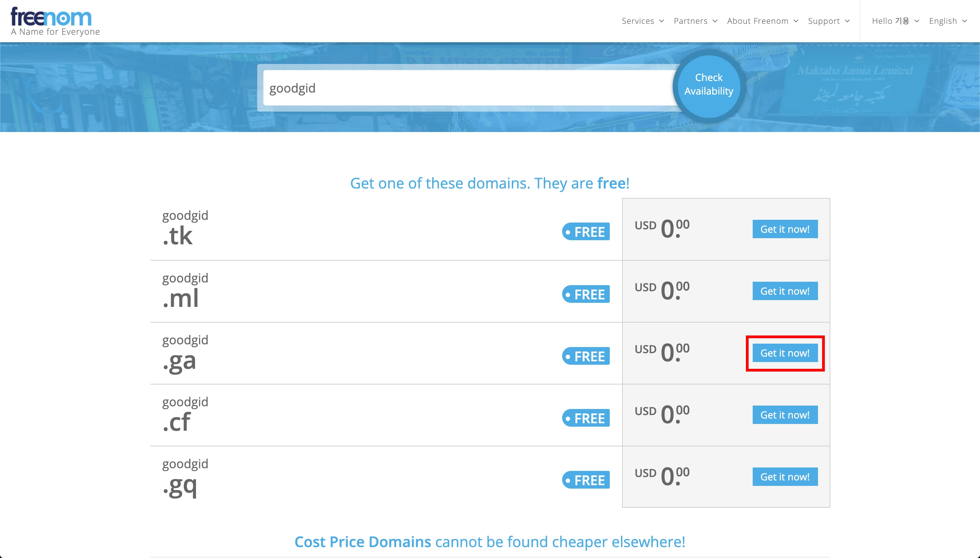Select Get it now for goodgid.ga
Screen dimensions: 980x558
click(x=785, y=353)
